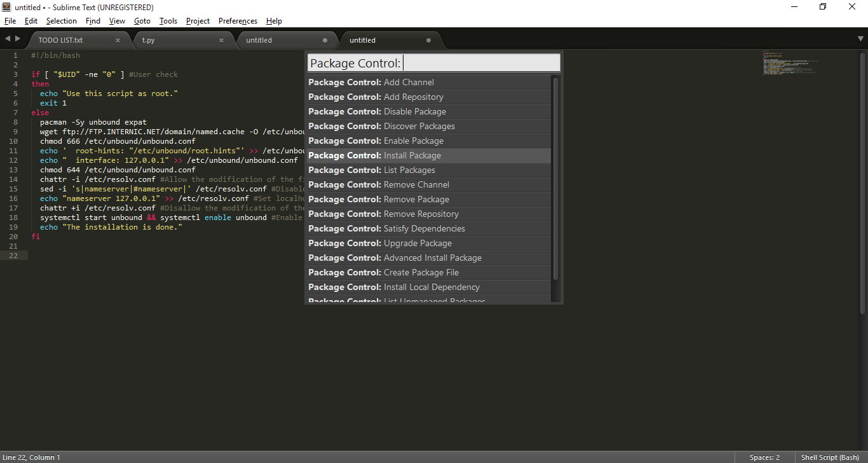This screenshot has height=463, width=868.
Task: Choose Package Control: Install Package
Action: pos(429,155)
